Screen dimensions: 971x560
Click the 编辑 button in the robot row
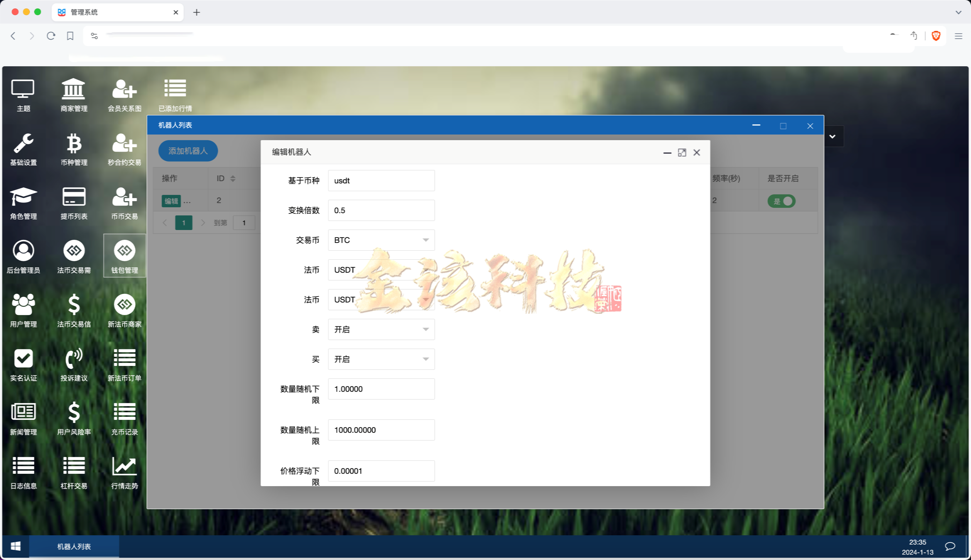171,201
